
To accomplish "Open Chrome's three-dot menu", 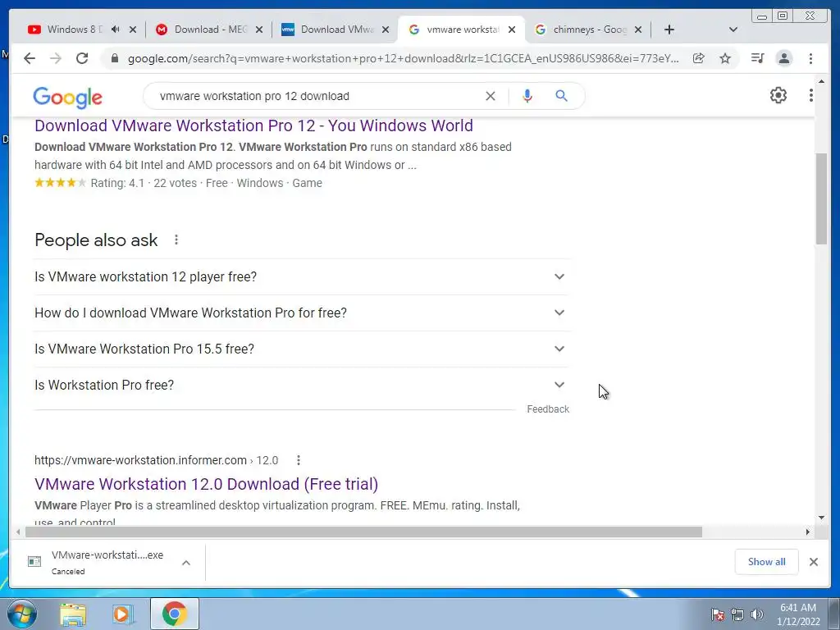I will pos(810,58).
